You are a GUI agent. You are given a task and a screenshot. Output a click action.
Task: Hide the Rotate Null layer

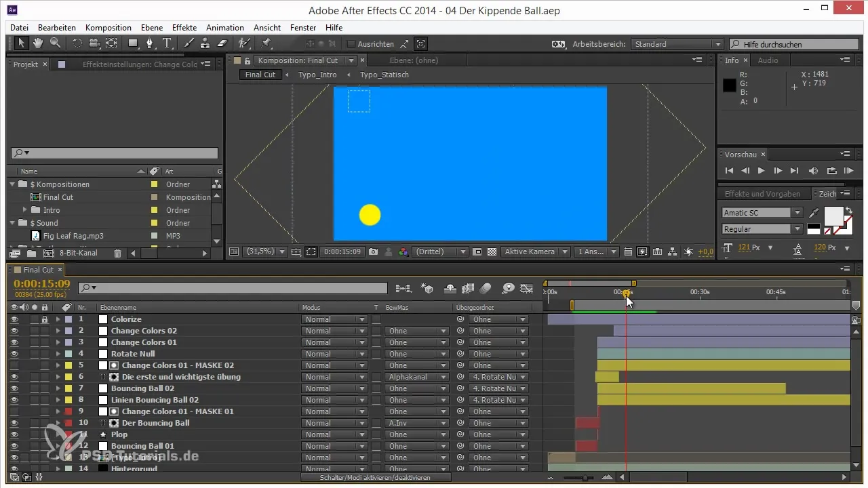coord(14,354)
